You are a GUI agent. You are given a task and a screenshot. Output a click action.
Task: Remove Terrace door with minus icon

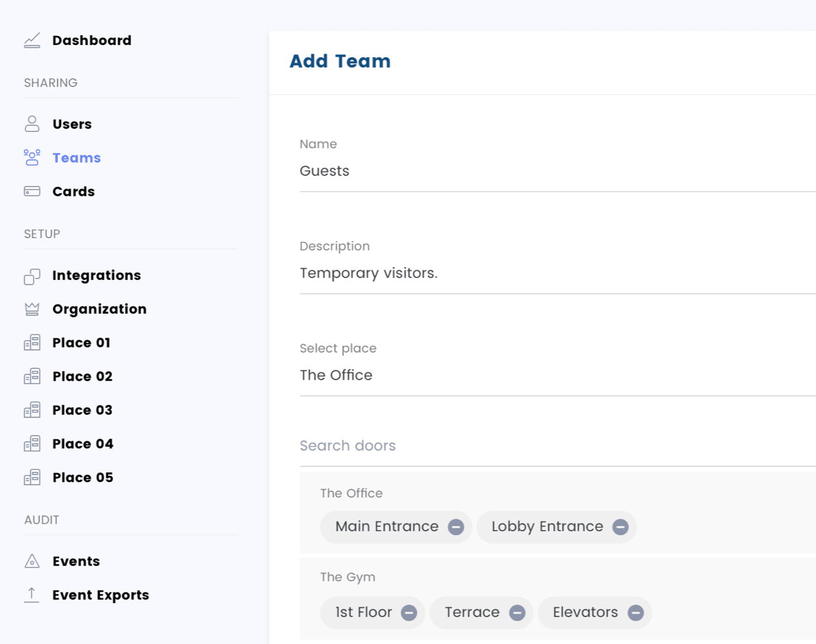(x=517, y=613)
